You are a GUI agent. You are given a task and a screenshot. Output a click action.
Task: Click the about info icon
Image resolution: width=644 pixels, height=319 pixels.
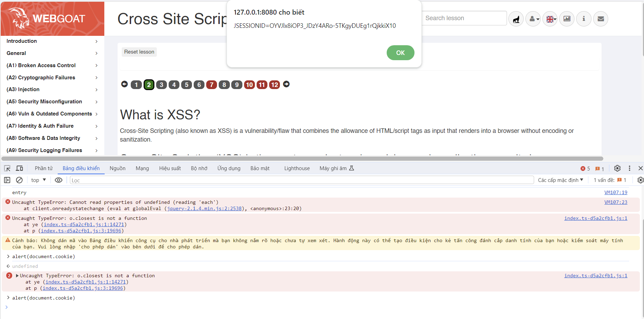584,19
